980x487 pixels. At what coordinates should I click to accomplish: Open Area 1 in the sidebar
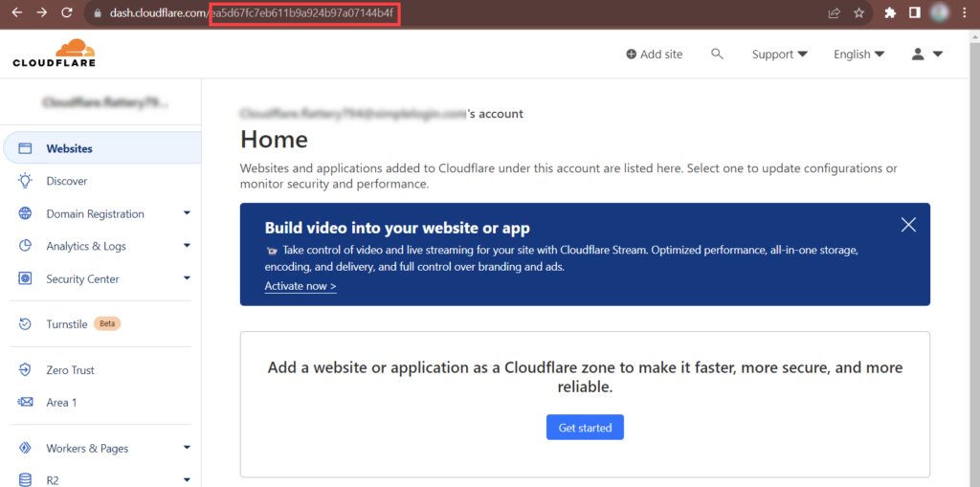tap(61, 403)
